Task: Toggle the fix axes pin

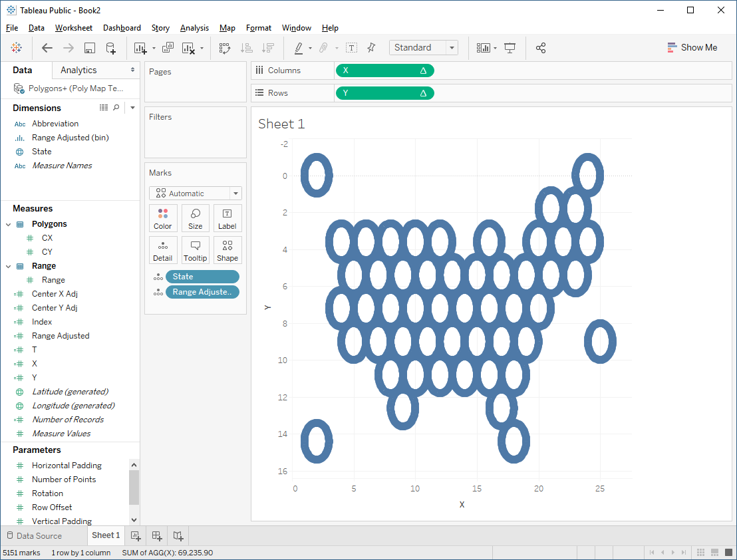Action: point(371,48)
